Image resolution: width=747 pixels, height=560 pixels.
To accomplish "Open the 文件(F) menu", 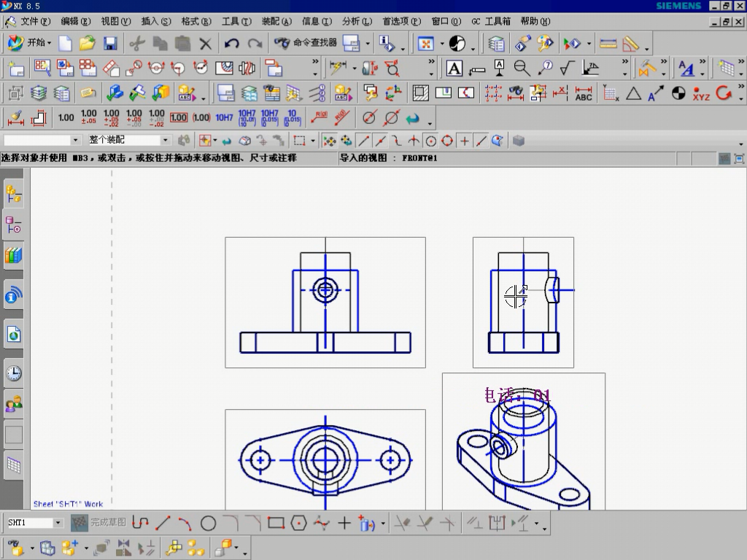I will [x=35, y=21].
